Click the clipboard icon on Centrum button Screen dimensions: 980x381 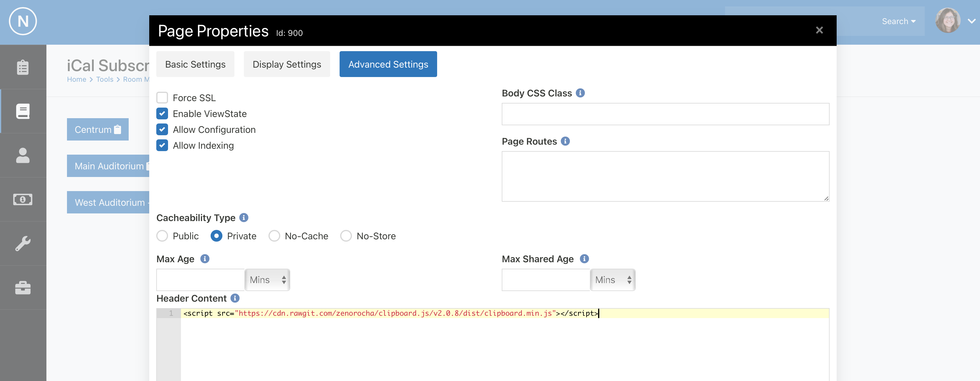(x=118, y=129)
